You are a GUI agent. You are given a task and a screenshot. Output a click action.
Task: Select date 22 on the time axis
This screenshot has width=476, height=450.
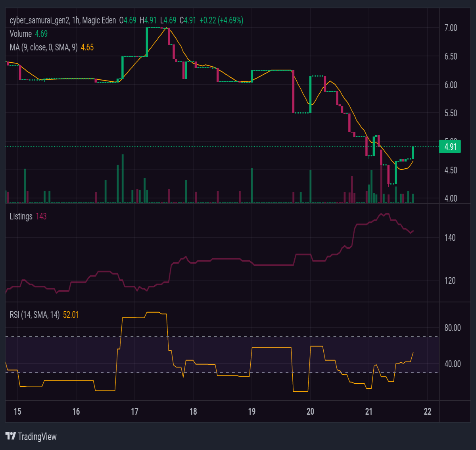(427, 412)
